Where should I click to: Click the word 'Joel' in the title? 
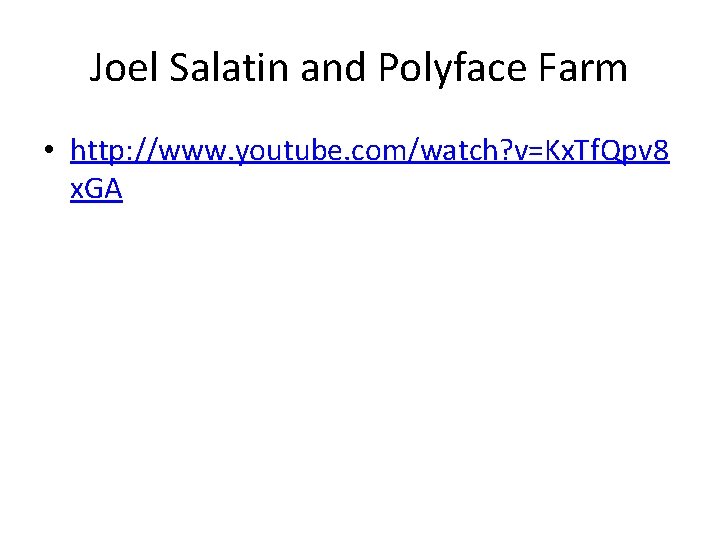coord(124,68)
